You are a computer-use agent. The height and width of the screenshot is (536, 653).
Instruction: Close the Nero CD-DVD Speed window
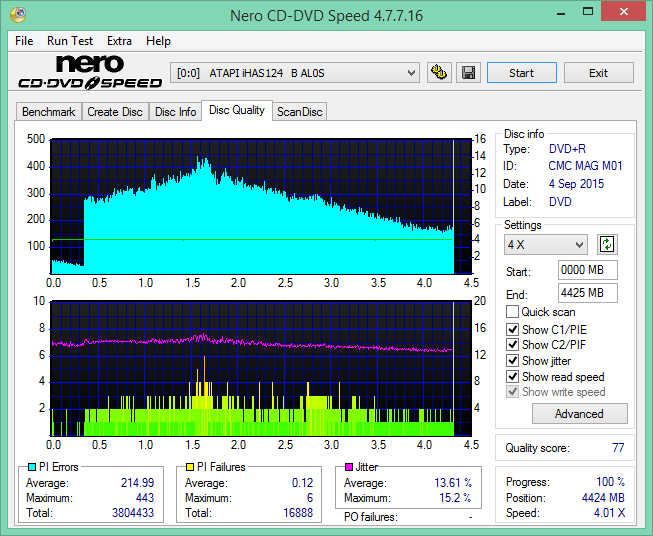tap(624, 12)
